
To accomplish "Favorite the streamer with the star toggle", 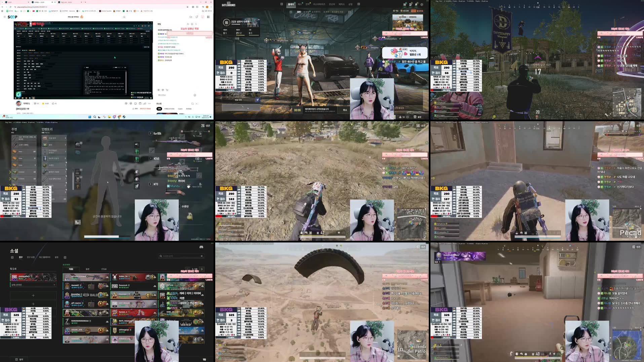I will [x=43, y=103].
